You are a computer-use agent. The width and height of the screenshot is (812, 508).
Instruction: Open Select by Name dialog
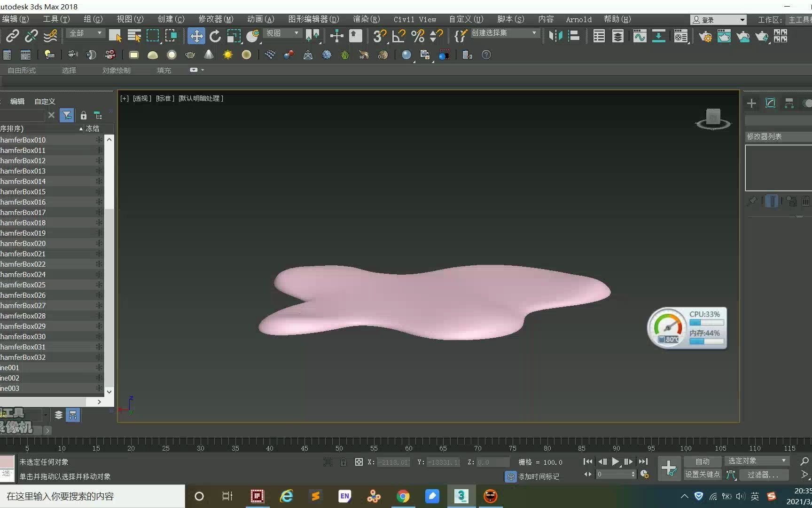(x=134, y=36)
